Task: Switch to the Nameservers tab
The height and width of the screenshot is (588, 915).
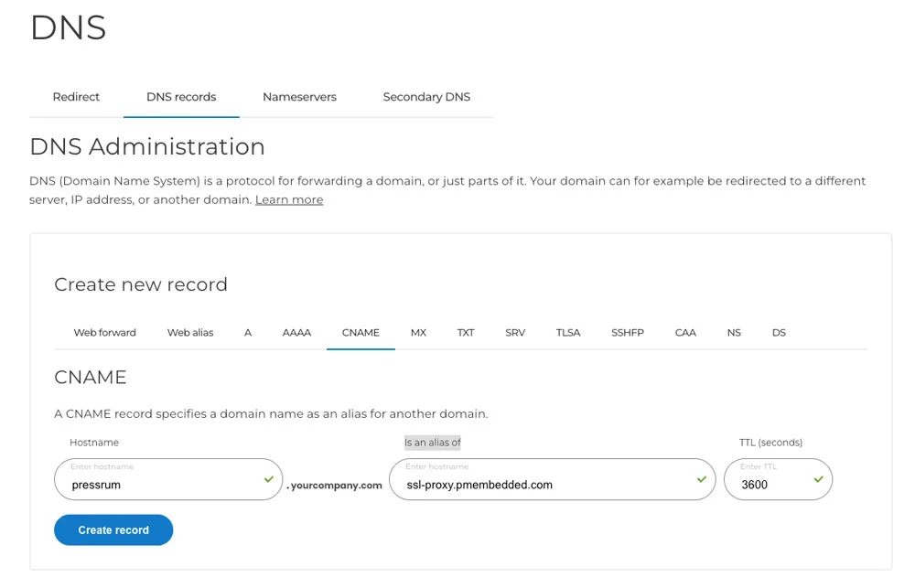Action: pyautogui.click(x=299, y=97)
